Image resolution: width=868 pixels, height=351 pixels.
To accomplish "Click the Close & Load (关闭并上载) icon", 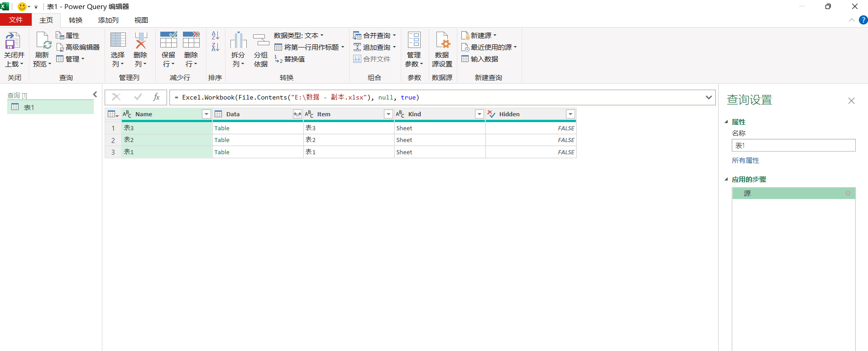I will pos(13,41).
